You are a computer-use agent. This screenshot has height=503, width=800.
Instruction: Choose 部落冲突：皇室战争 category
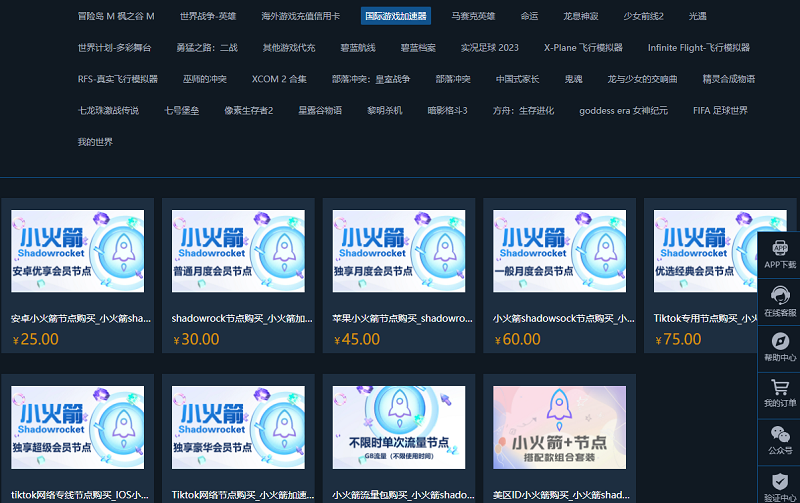[371, 79]
